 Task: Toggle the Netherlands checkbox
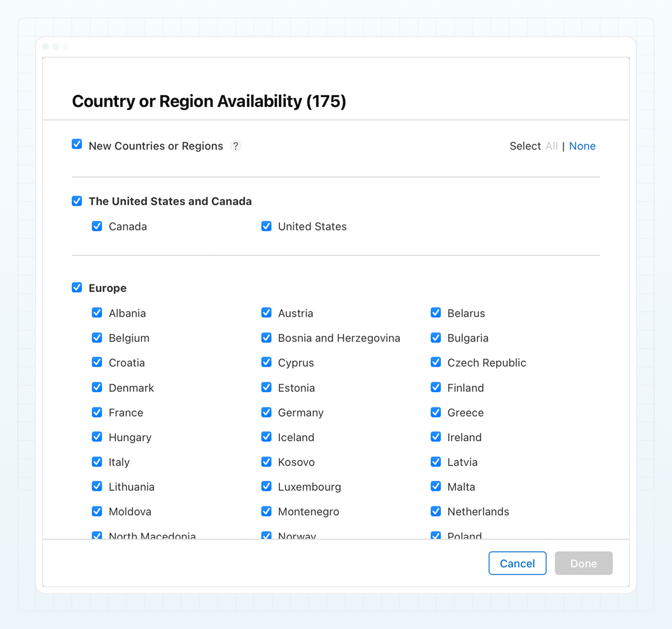click(x=436, y=511)
